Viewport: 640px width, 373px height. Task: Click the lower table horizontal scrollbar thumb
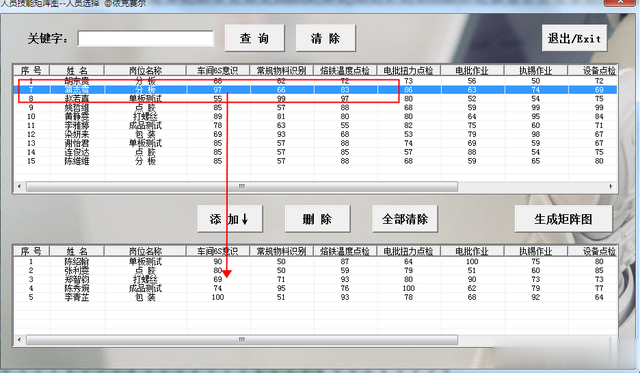(x=242, y=340)
